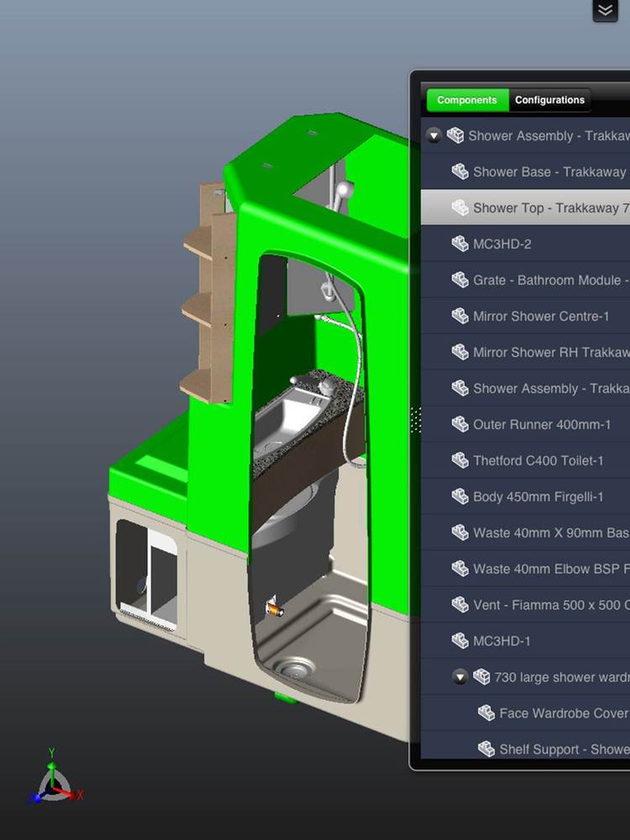Select Body 450mm Firgelli-1 component

[x=538, y=496]
